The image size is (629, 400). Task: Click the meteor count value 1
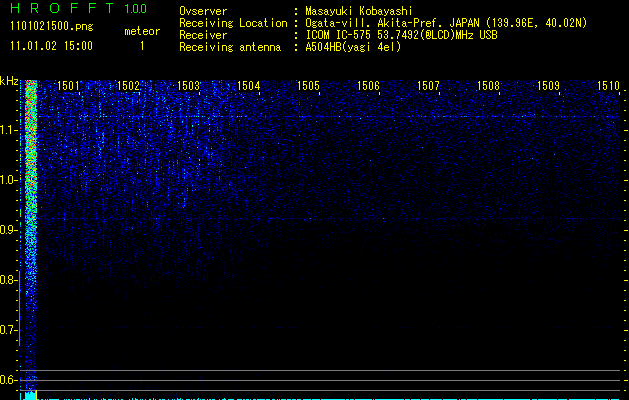pyautogui.click(x=142, y=46)
